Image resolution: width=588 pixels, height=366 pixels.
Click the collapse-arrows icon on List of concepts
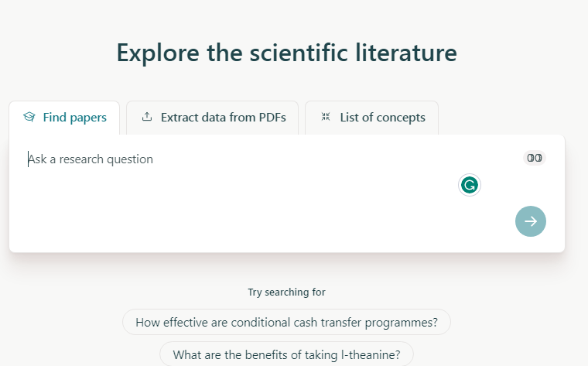(x=326, y=118)
